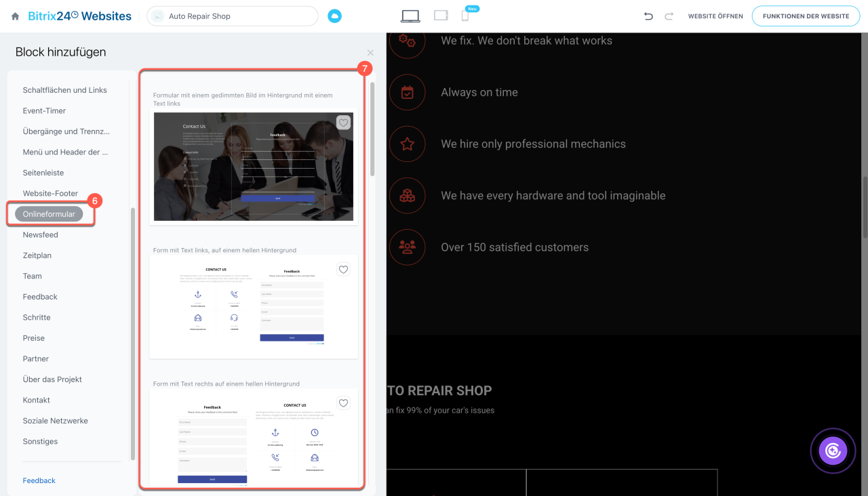Switch to tablet preview mode
The height and width of the screenshot is (496, 868).
coord(441,16)
